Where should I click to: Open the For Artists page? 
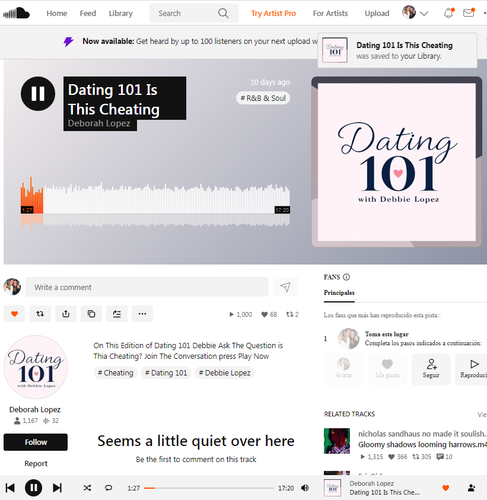tap(330, 13)
